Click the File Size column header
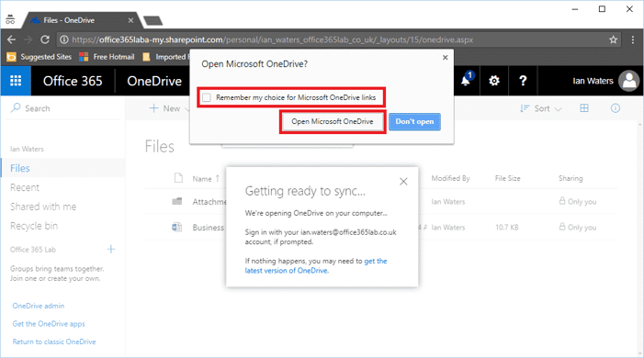 tap(508, 178)
